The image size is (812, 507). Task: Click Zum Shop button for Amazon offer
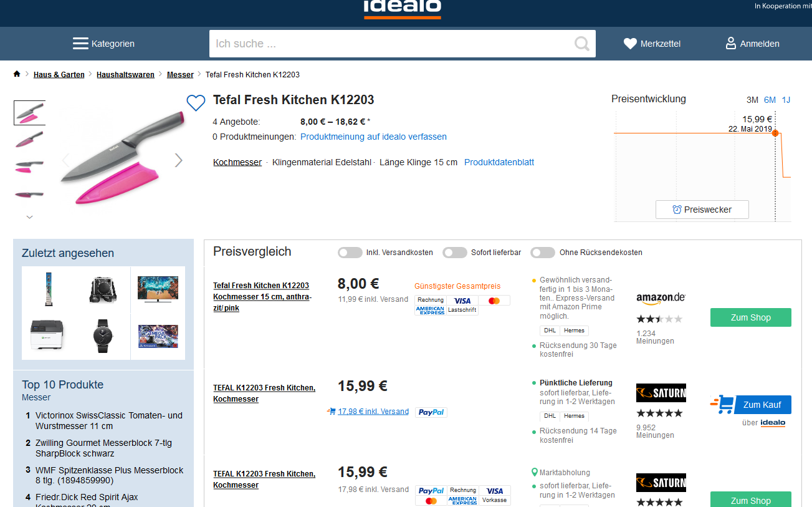[x=750, y=317]
